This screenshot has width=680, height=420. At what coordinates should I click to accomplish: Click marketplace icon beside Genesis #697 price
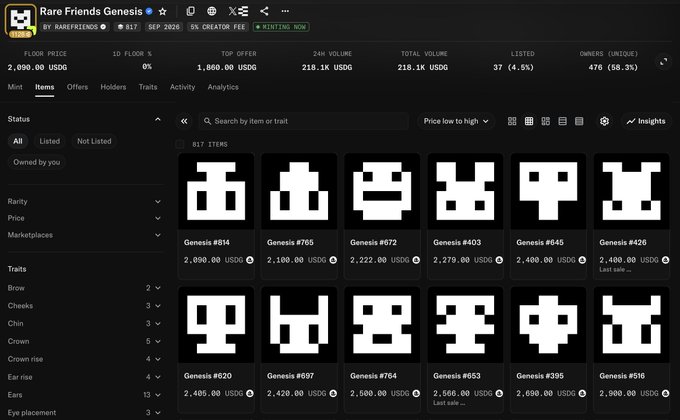point(333,394)
